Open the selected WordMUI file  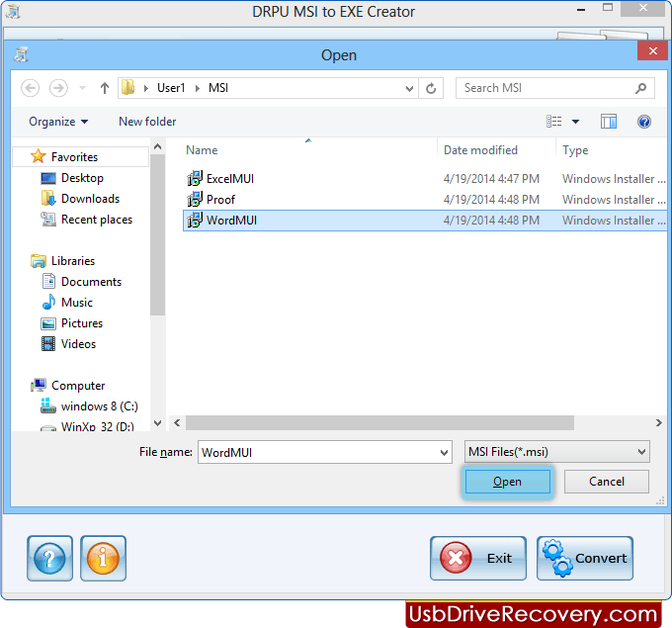point(507,482)
